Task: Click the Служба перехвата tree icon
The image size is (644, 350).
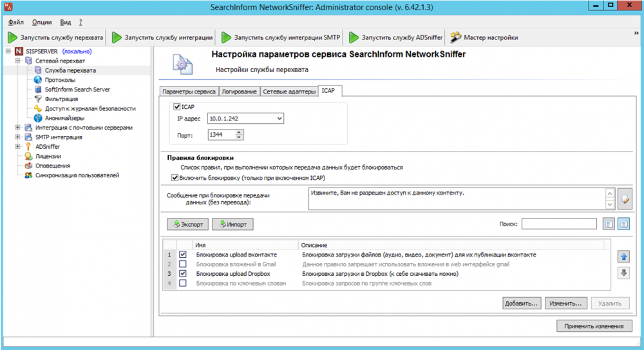Action: pos(38,70)
